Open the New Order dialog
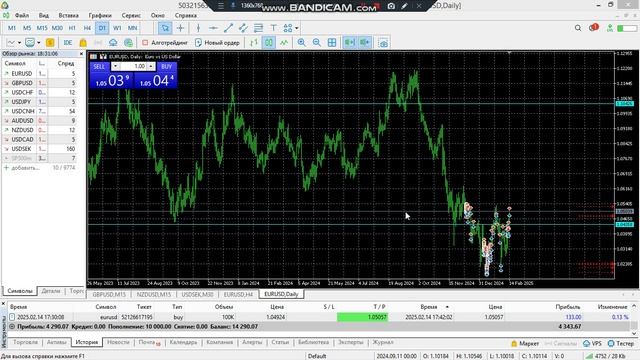 217,42
